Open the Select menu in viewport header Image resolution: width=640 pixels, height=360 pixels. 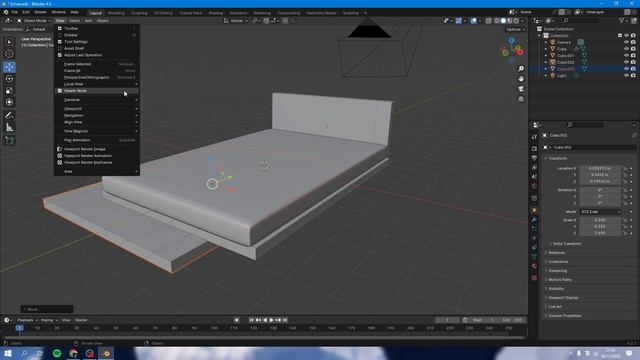click(x=74, y=20)
